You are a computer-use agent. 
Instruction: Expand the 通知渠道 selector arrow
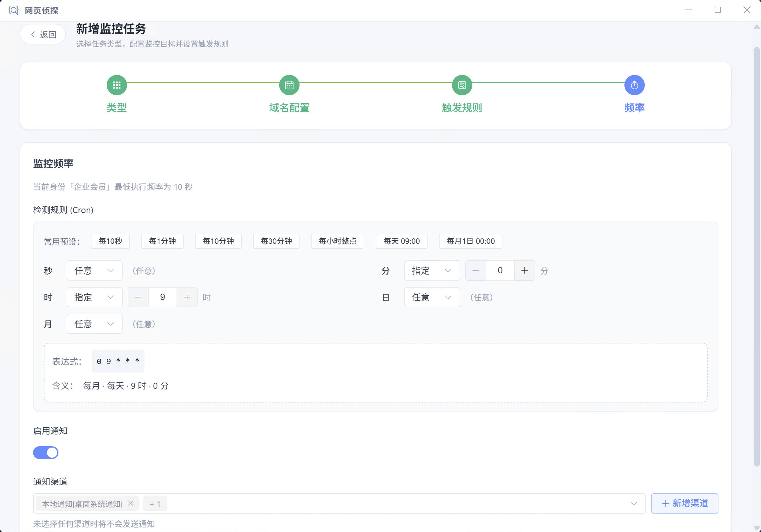634,503
